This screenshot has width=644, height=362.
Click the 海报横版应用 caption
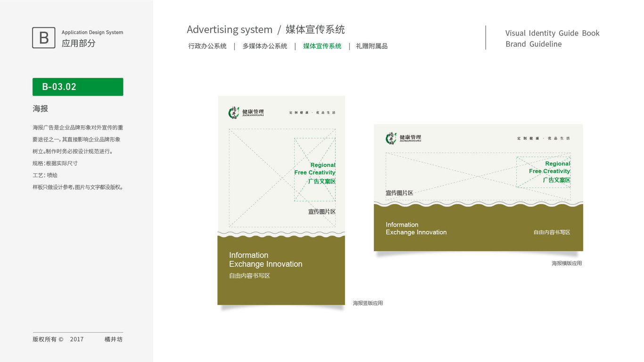[567, 263]
